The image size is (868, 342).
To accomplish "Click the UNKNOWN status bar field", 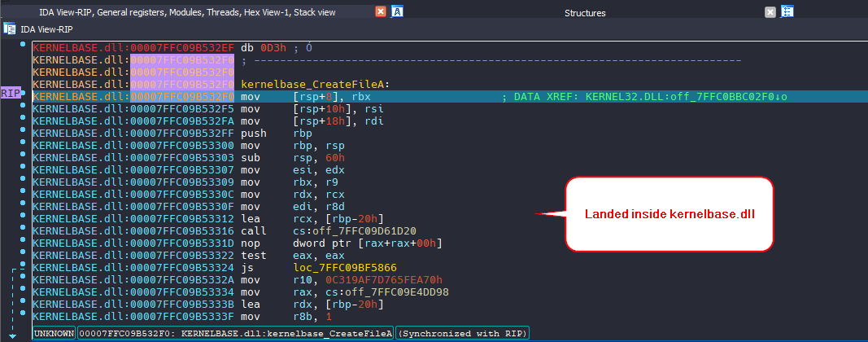I will pos(54,333).
